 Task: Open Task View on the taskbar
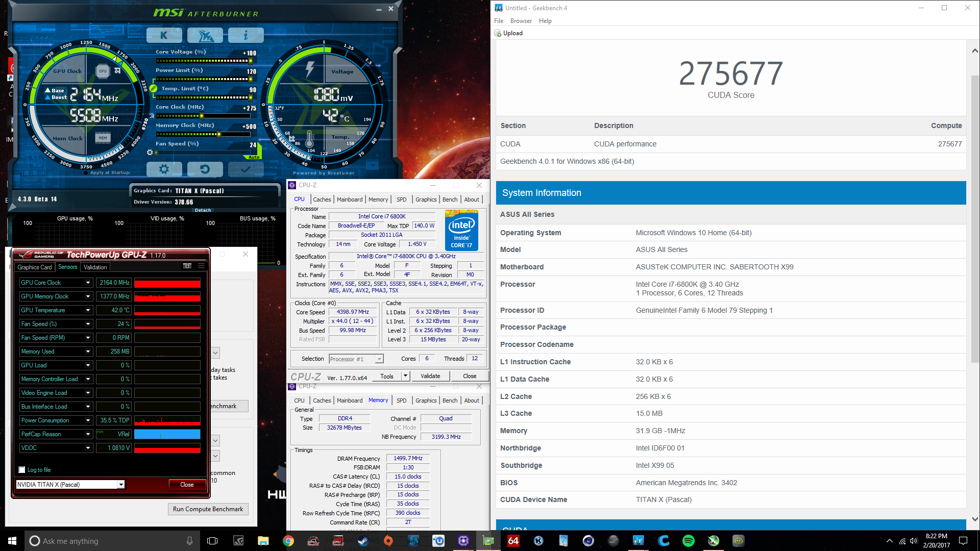pos(212,541)
